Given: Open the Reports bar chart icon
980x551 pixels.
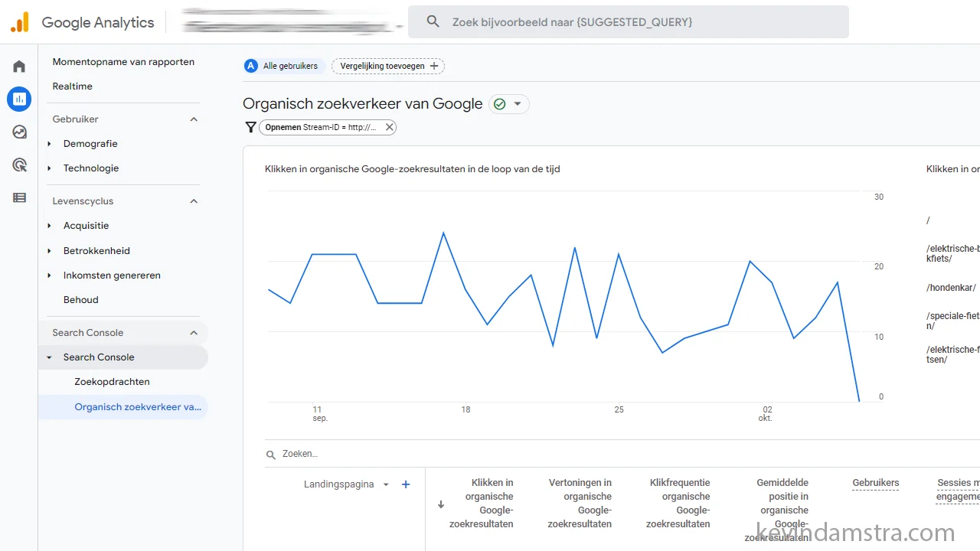Looking at the screenshot, I should pyautogui.click(x=19, y=99).
